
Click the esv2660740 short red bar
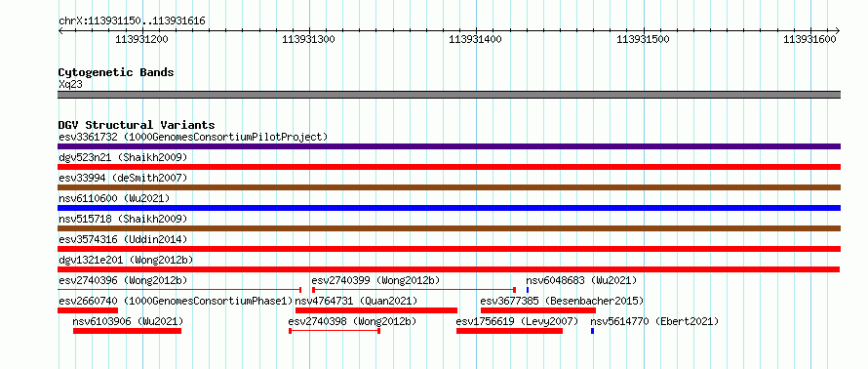[88, 310]
